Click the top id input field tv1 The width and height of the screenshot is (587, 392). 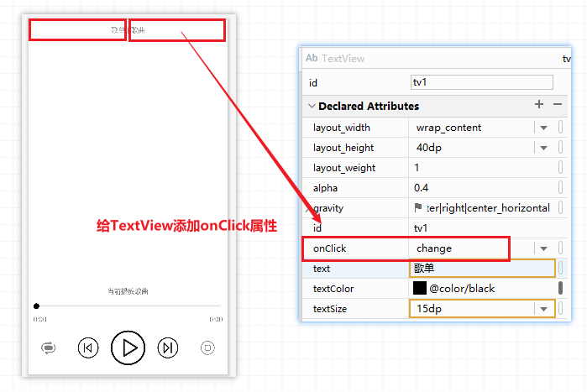click(482, 82)
